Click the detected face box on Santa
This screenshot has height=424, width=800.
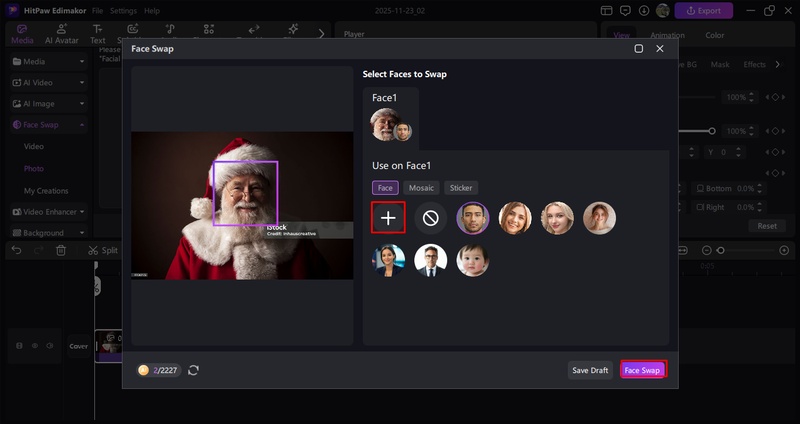click(245, 193)
